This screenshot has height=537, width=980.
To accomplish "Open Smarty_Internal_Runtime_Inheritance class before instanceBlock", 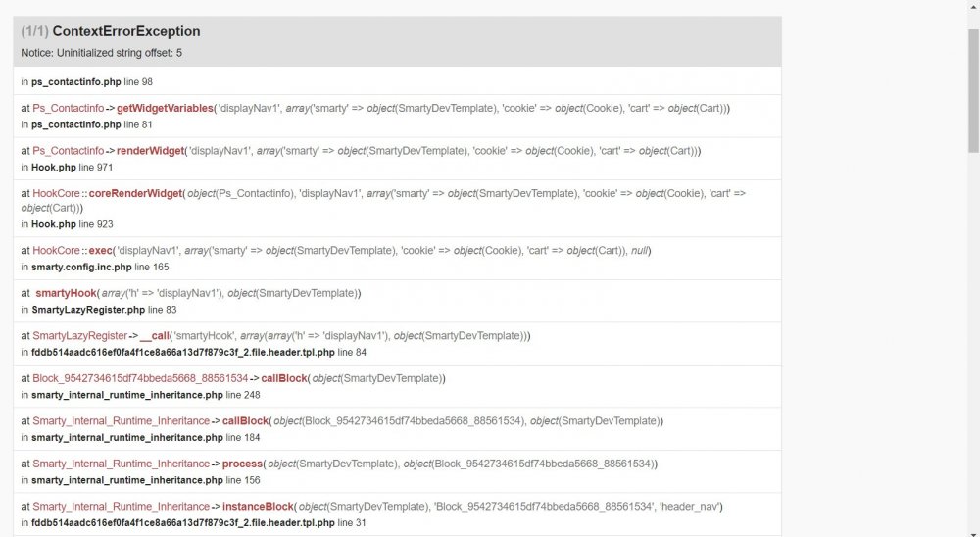I will 121,507.
